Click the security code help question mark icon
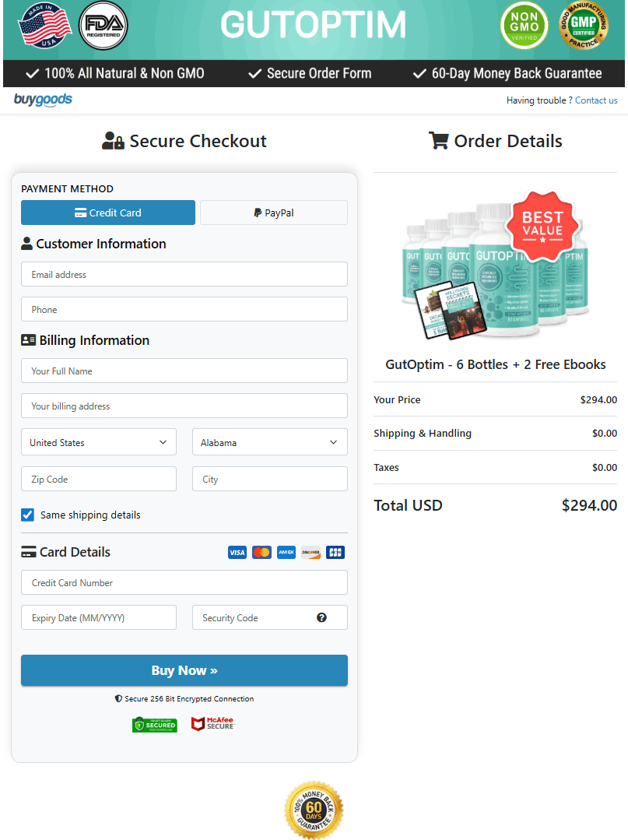This screenshot has height=840, width=628. pos(321,618)
